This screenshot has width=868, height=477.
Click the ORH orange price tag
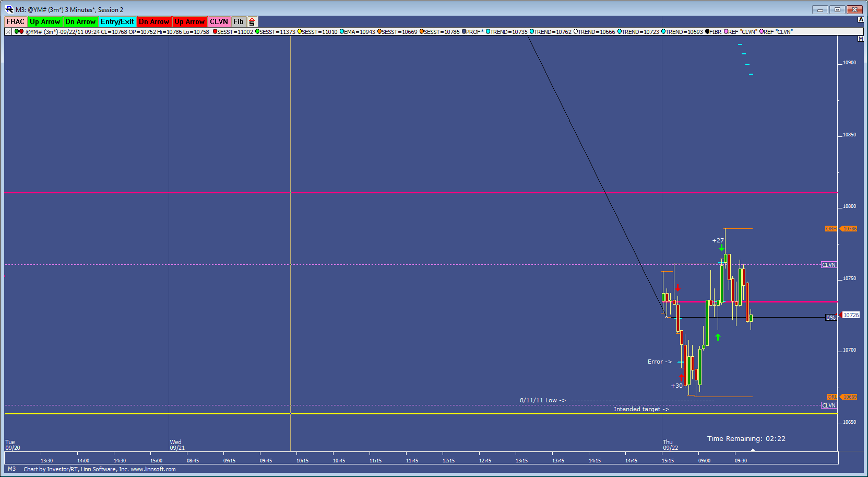click(x=831, y=229)
